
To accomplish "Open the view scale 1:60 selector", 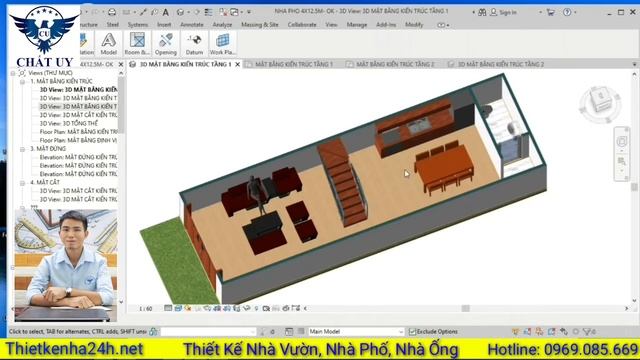I will [145, 309].
